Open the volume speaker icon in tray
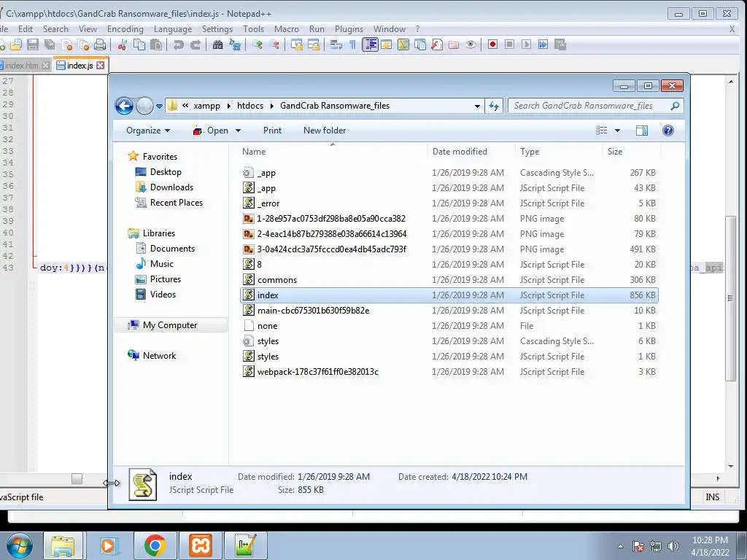 [x=673, y=546]
